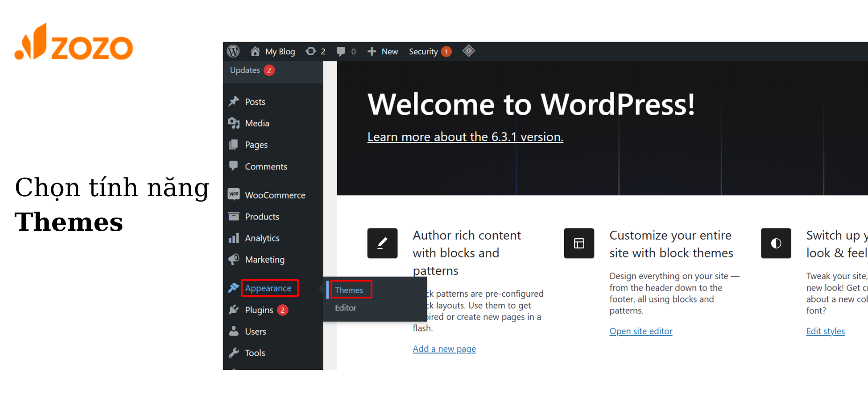Click the Author rich content heading
The width and height of the screenshot is (868, 411).
467,253
